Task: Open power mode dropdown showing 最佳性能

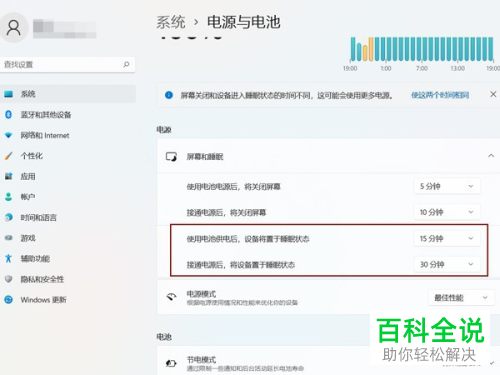Action: 461,297
